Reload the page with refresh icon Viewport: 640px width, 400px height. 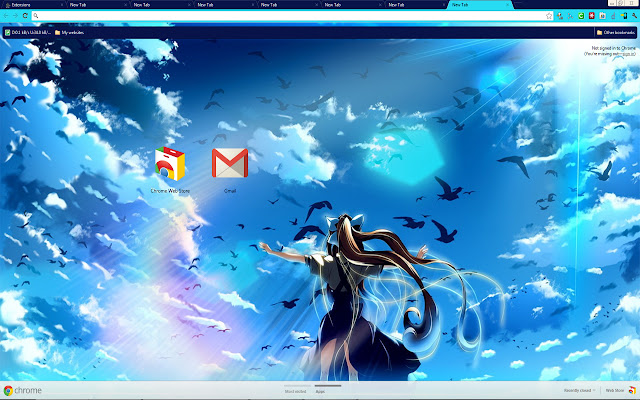(25, 16)
